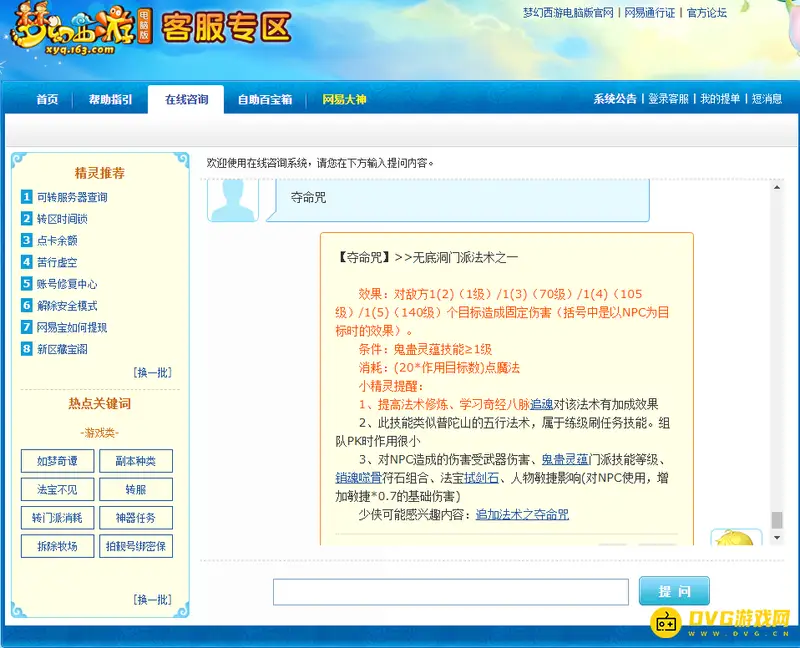Click 转服 keyword button
This screenshot has height=648, width=800.
click(x=136, y=489)
